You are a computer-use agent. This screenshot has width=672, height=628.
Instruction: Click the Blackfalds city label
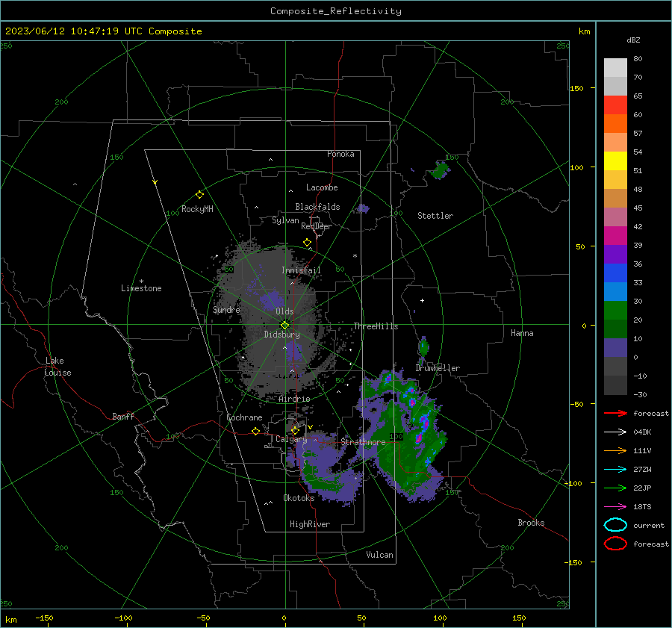click(317, 207)
